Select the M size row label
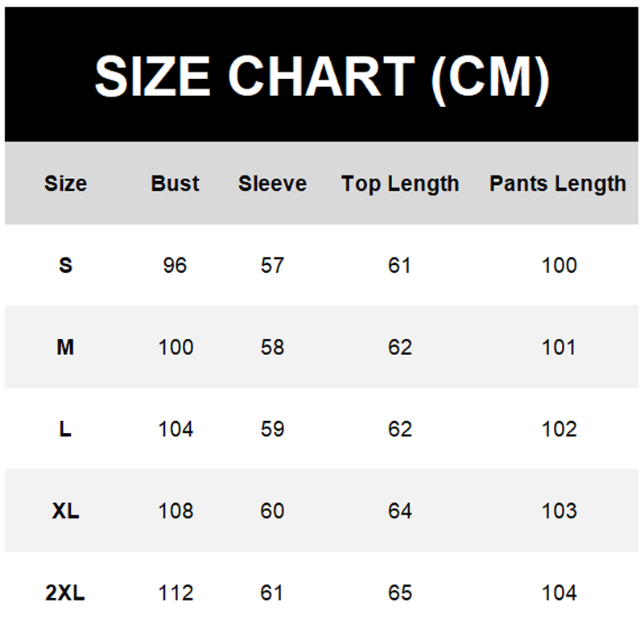 coord(65,347)
